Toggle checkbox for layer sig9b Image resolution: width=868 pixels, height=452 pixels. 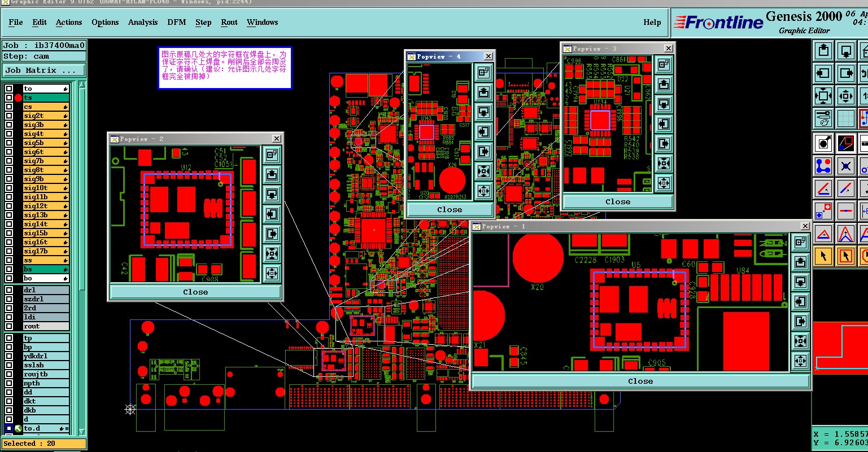(9, 179)
